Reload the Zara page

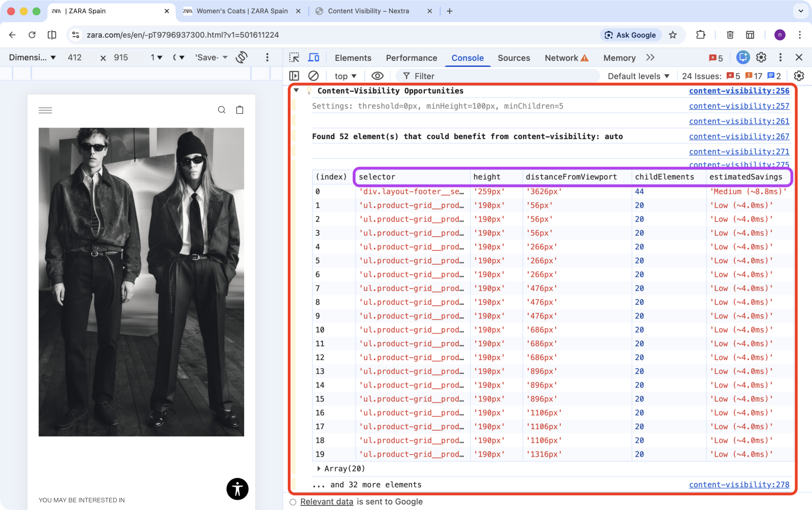tap(32, 35)
